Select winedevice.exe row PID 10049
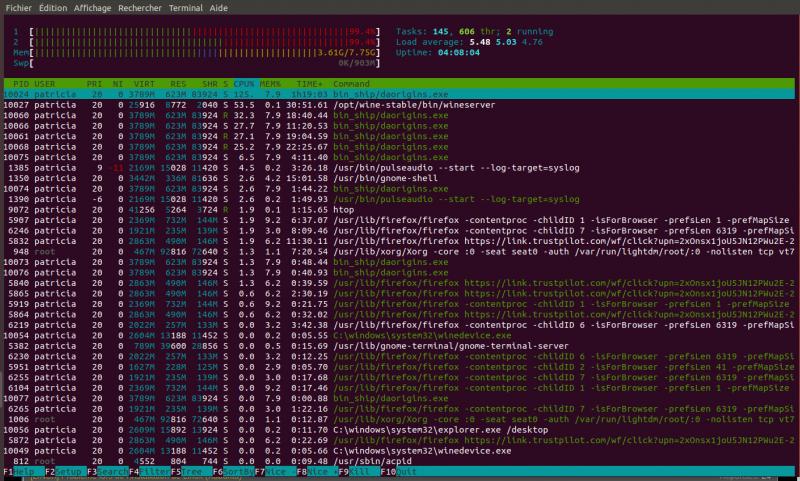 pyautogui.click(x=399, y=450)
